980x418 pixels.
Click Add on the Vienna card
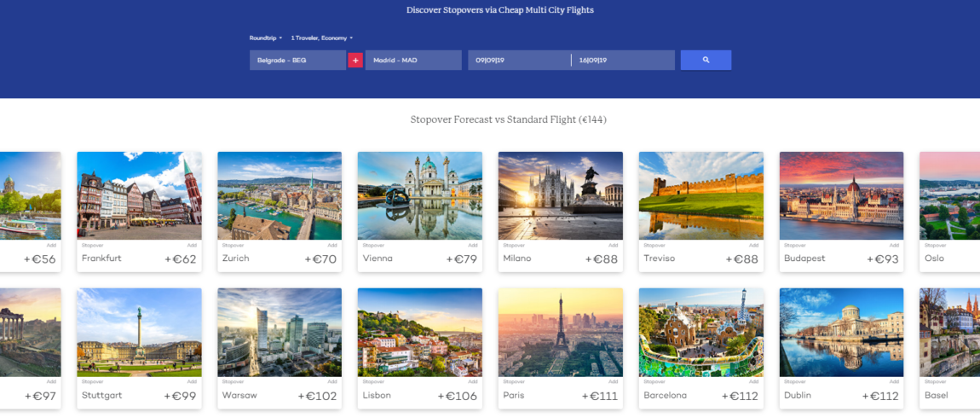pyautogui.click(x=472, y=246)
